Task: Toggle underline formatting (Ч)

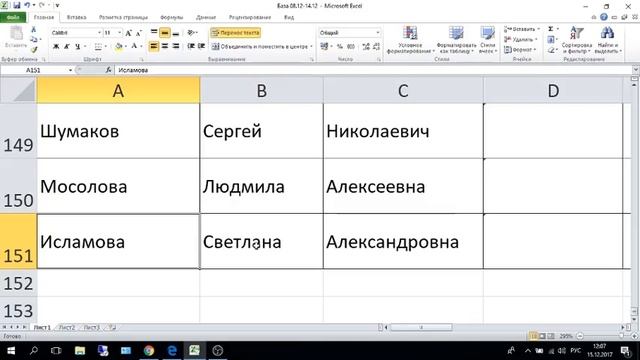Action: 78,47
